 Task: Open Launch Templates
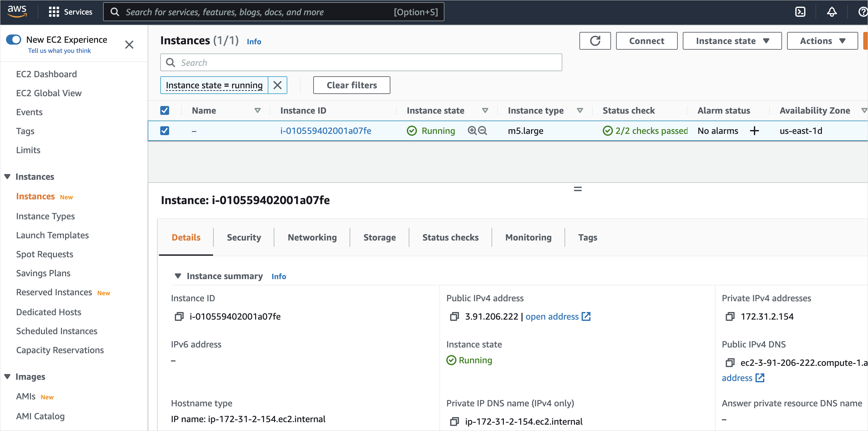52,235
